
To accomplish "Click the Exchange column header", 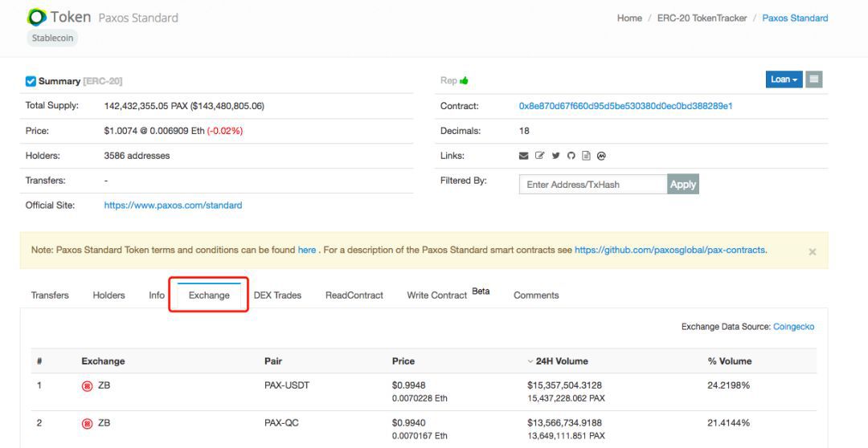I will click(x=103, y=361).
